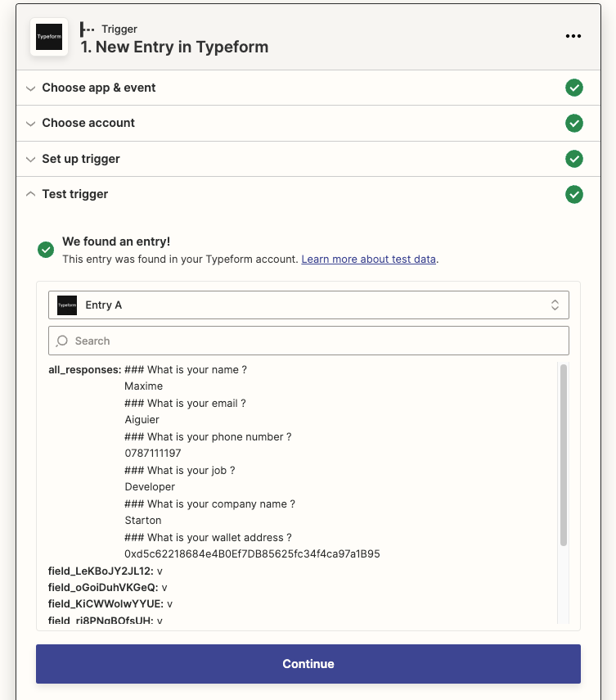This screenshot has height=700, width=616.
Task: Click the line ### What is your company name ?
Action: [x=209, y=504]
